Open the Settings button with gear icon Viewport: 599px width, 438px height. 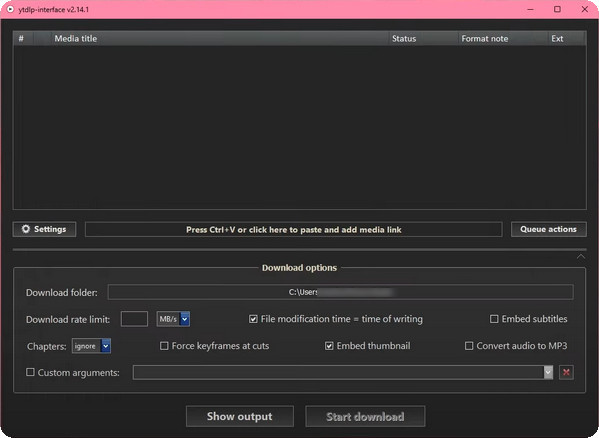tap(44, 229)
